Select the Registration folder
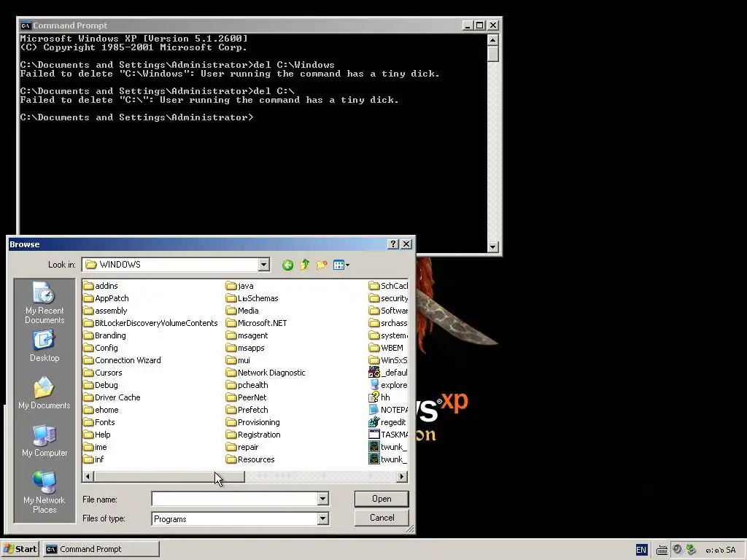The height and width of the screenshot is (560, 747). (253, 435)
